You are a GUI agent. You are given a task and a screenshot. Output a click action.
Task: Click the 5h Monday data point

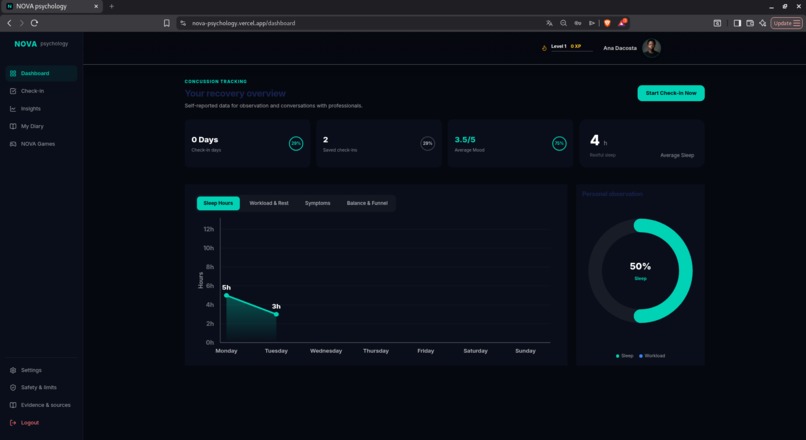226,295
